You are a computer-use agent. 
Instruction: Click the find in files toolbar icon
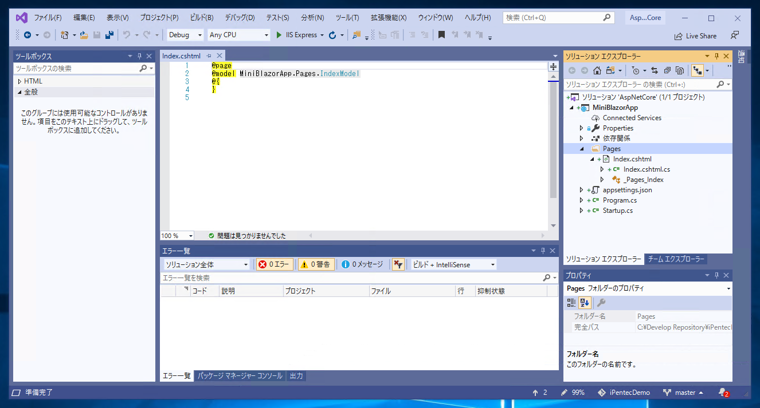click(356, 35)
